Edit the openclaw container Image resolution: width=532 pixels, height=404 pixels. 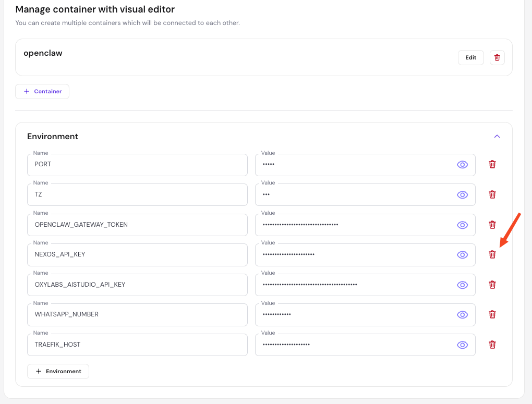coord(470,57)
